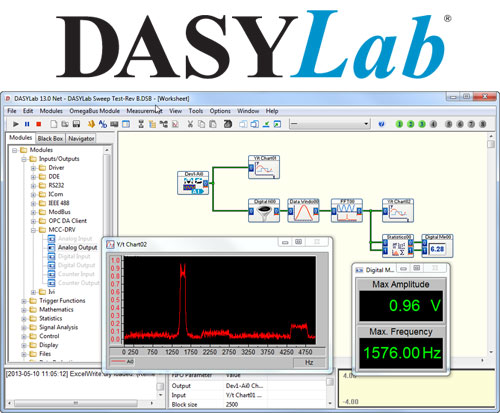500x413 pixels.
Task: Click the Save worksheet floppy icon
Action: pos(76,124)
